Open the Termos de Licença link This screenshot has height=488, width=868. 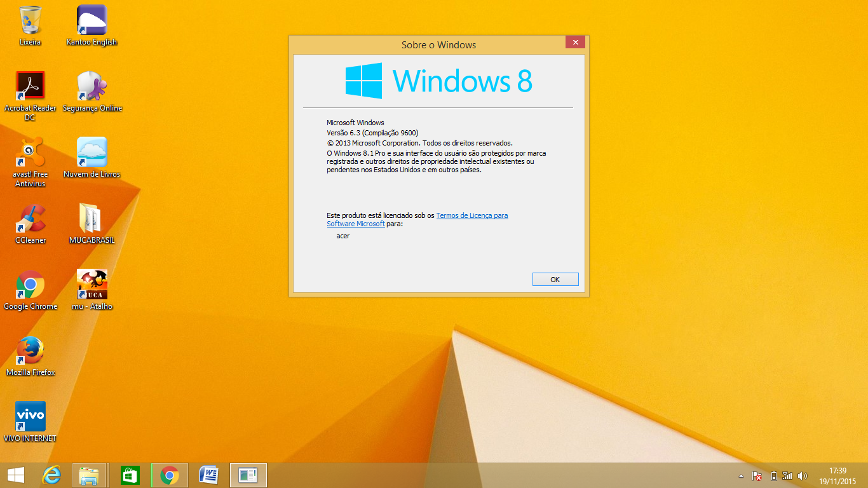point(471,215)
